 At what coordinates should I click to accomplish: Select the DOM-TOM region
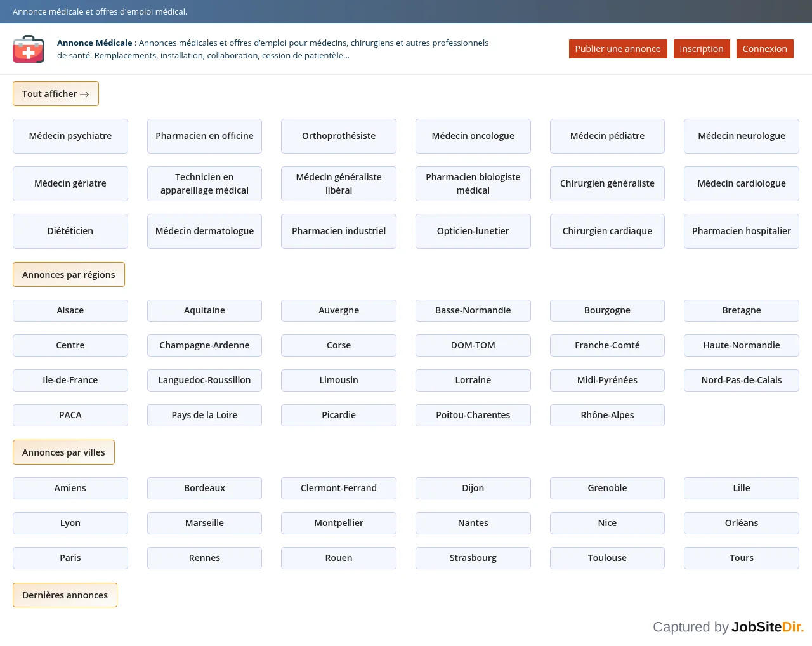(x=473, y=345)
